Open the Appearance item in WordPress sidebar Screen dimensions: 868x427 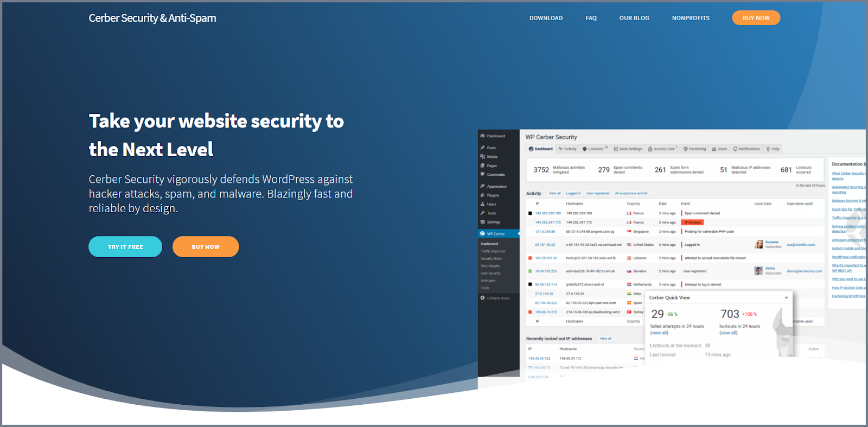point(494,186)
